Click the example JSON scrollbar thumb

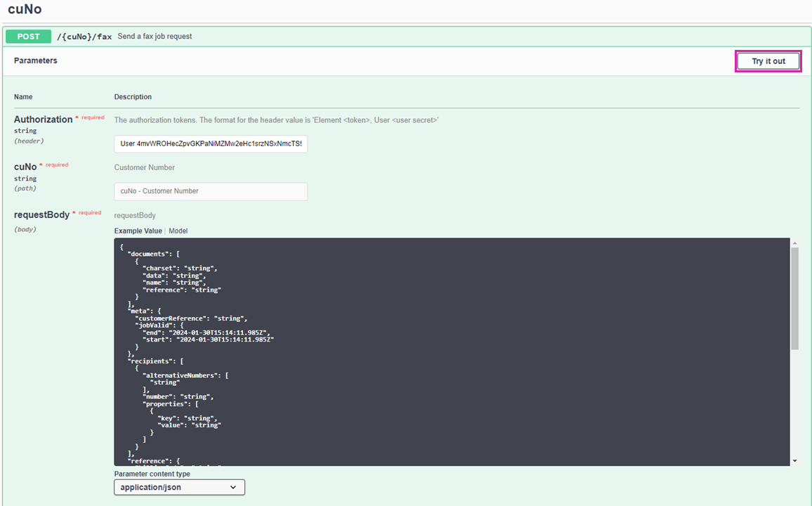(794, 298)
